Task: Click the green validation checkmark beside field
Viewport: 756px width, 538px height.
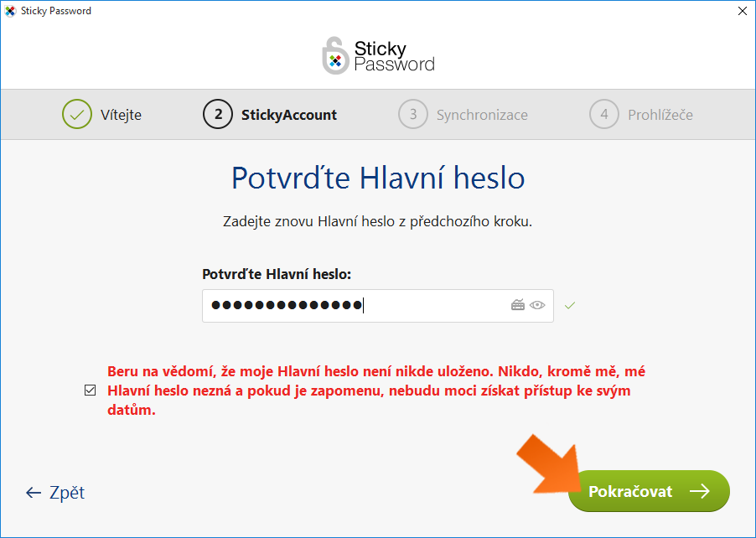Action: (570, 305)
